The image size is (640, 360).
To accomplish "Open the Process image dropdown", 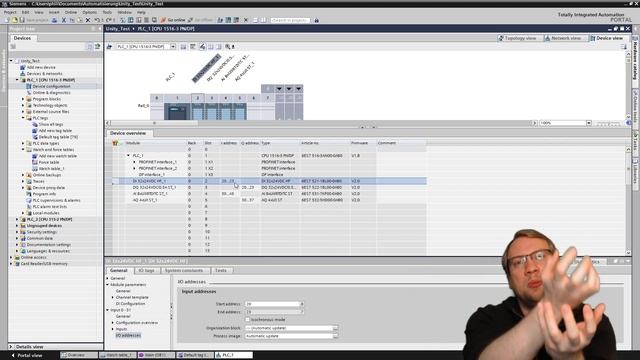I will [335, 336].
